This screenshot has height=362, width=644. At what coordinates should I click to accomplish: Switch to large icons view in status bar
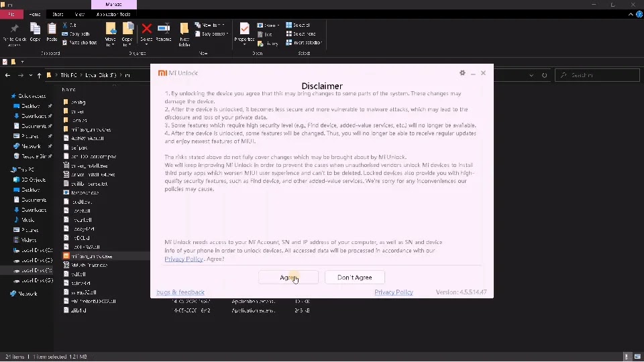pyautogui.click(x=637, y=357)
